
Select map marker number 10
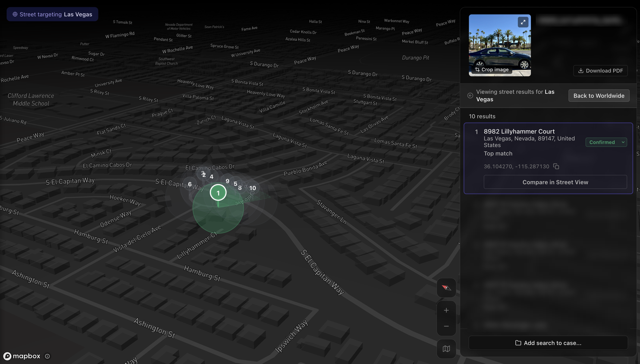click(x=253, y=188)
